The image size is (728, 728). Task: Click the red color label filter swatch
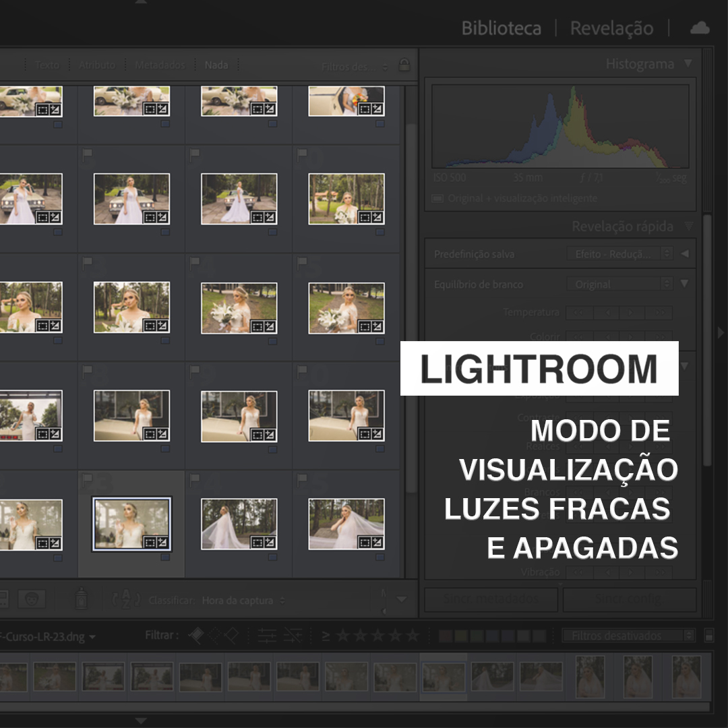[x=446, y=636]
